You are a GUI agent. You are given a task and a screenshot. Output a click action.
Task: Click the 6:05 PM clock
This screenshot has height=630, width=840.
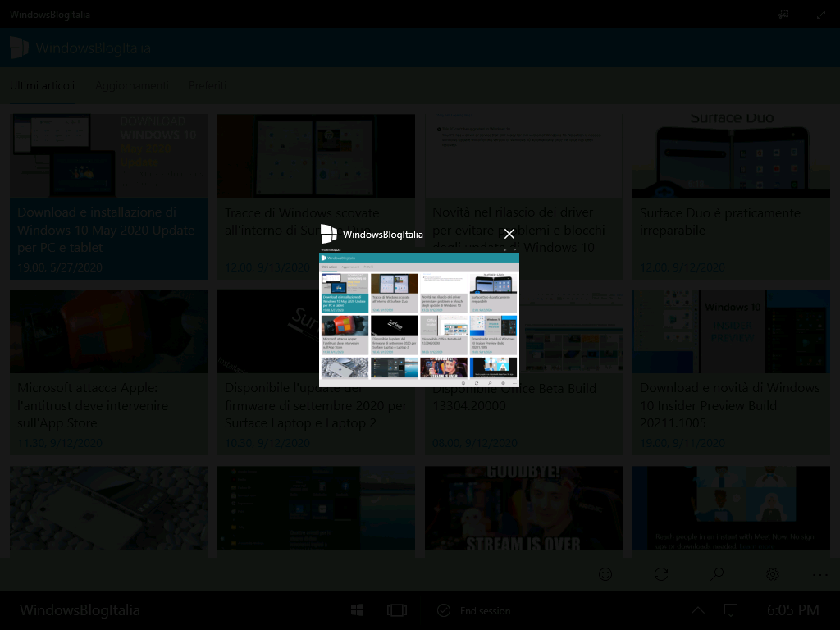point(793,610)
